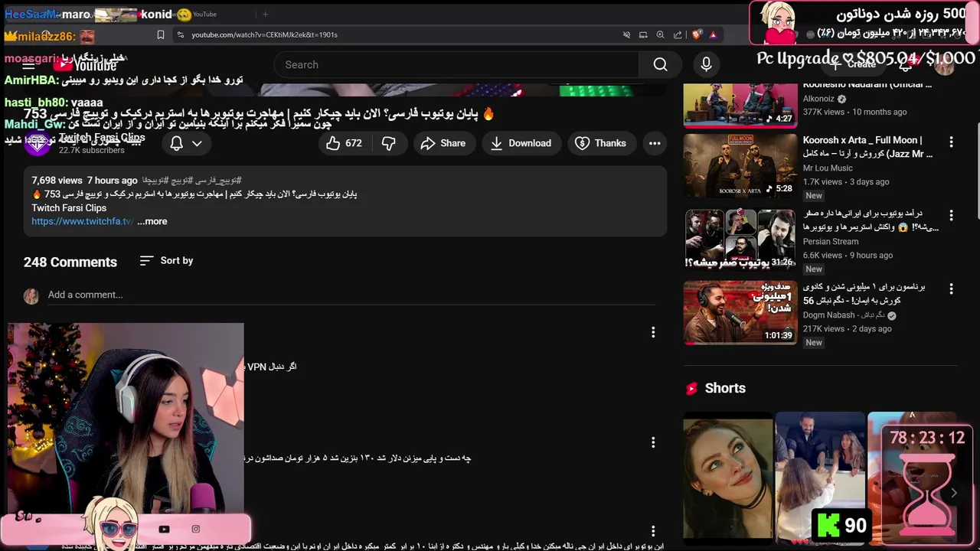The image size is (980, 551).
Task: Share the video via Share button
Action: [443, 143]
